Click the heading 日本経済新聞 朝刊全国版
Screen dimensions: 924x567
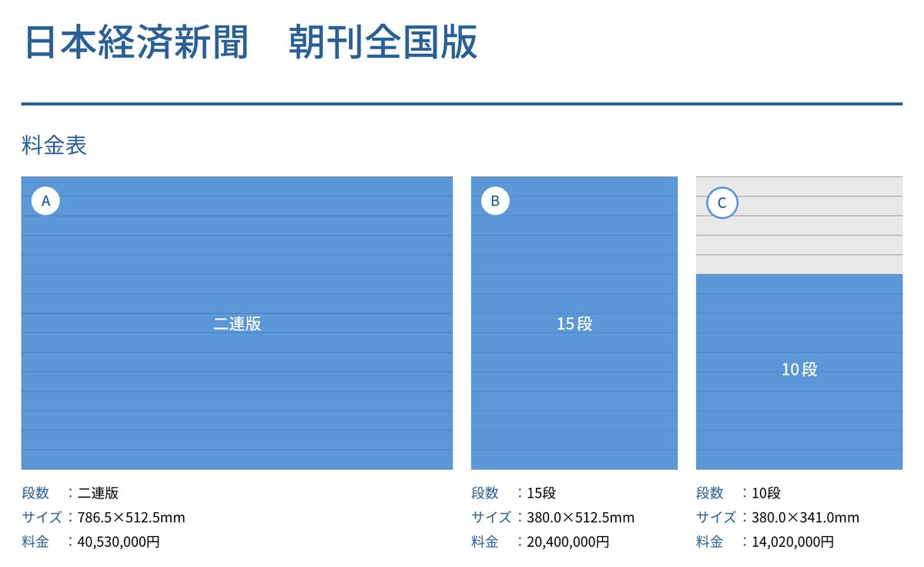click(251, 42)
